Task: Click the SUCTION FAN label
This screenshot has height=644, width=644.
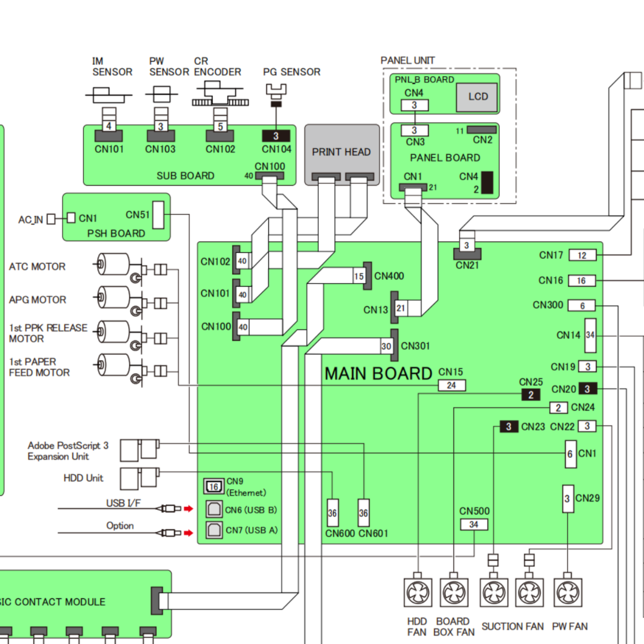Action: point(513,626)
